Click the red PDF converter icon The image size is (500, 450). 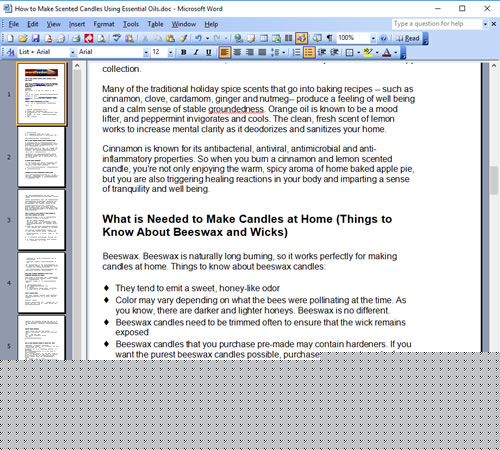click(x=89, y=38)
